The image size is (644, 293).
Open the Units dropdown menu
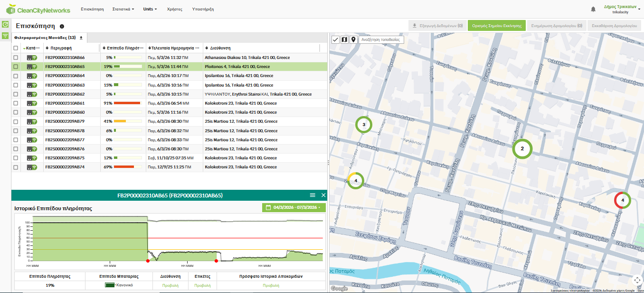(x=150, y=9)
